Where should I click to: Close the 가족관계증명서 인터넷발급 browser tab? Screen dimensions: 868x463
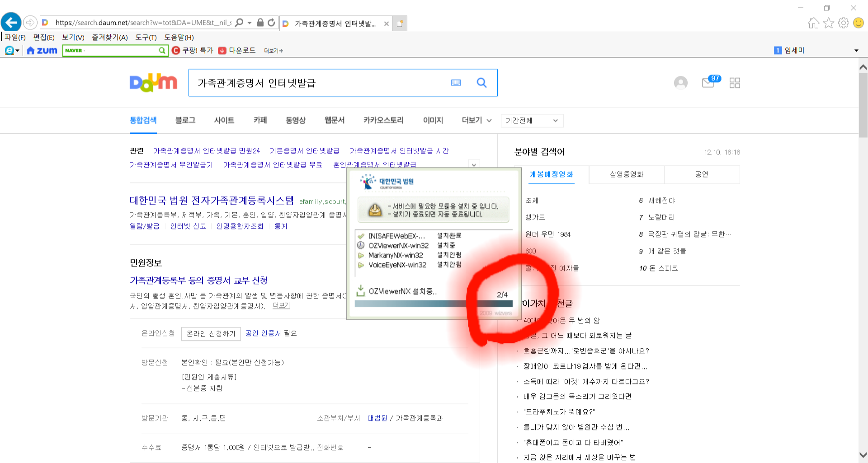pos(386,24)
